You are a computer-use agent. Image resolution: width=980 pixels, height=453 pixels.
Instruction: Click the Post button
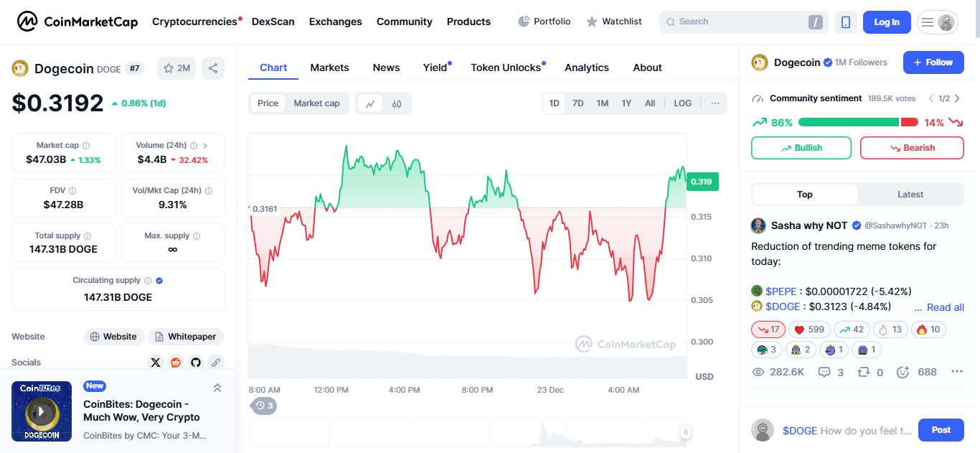tap(941, 430)
